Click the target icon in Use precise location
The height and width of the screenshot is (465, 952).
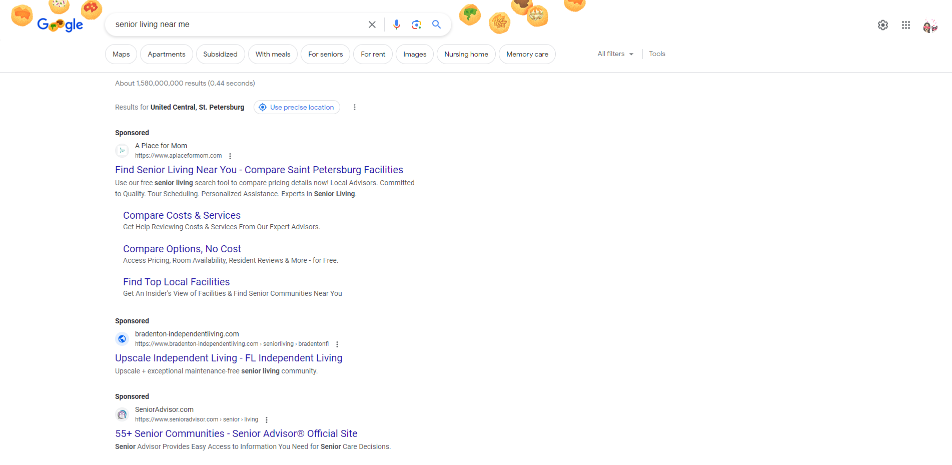click(x=262, y=107)
